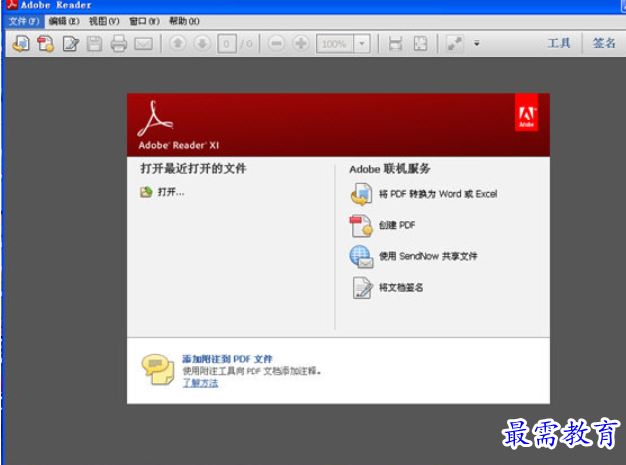Click the SendNow globe mail icon
Viewport: 626px width, 465px height.
361,257
